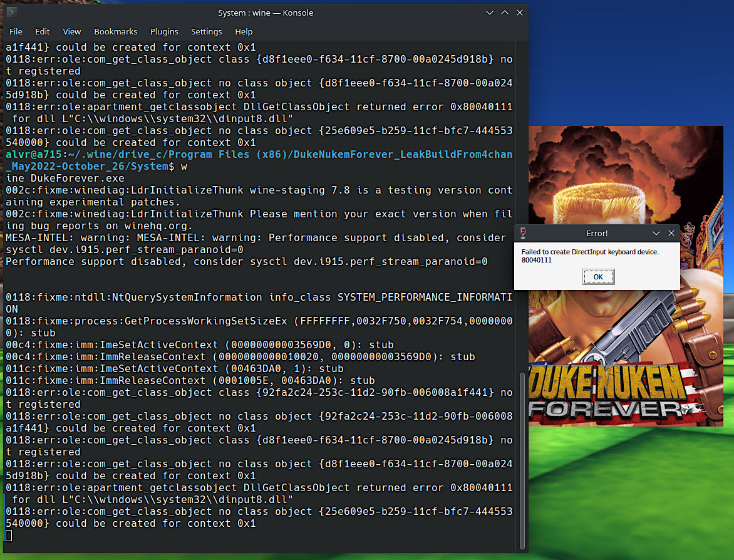Click the '00c4:fixme:imm:ImeSetActiveContext' line
Viewport: 734px width, 560px height.
[199, 345]
